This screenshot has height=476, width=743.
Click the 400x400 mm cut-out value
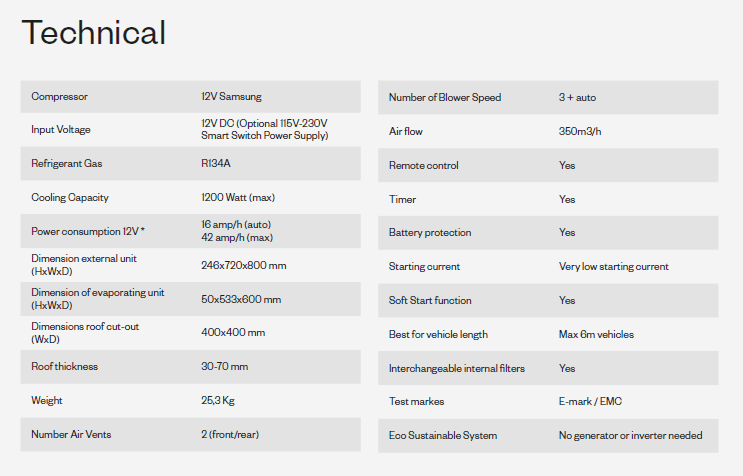233,332
